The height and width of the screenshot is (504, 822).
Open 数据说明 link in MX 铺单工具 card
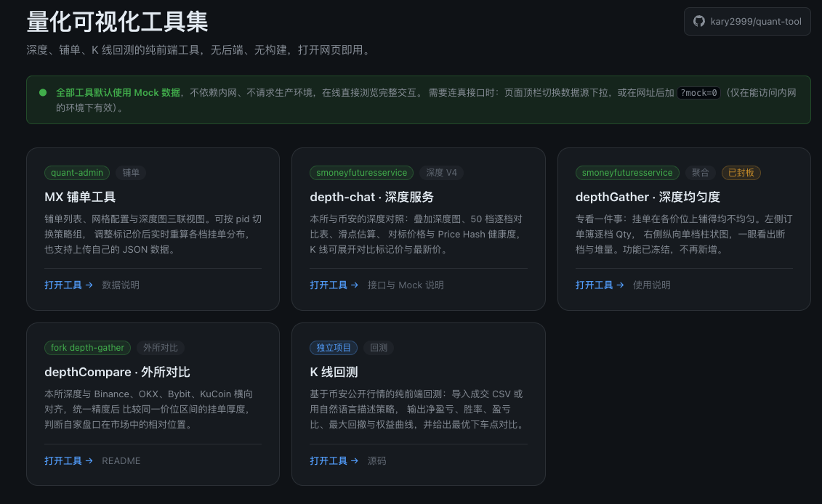click(x=121, y=285)
